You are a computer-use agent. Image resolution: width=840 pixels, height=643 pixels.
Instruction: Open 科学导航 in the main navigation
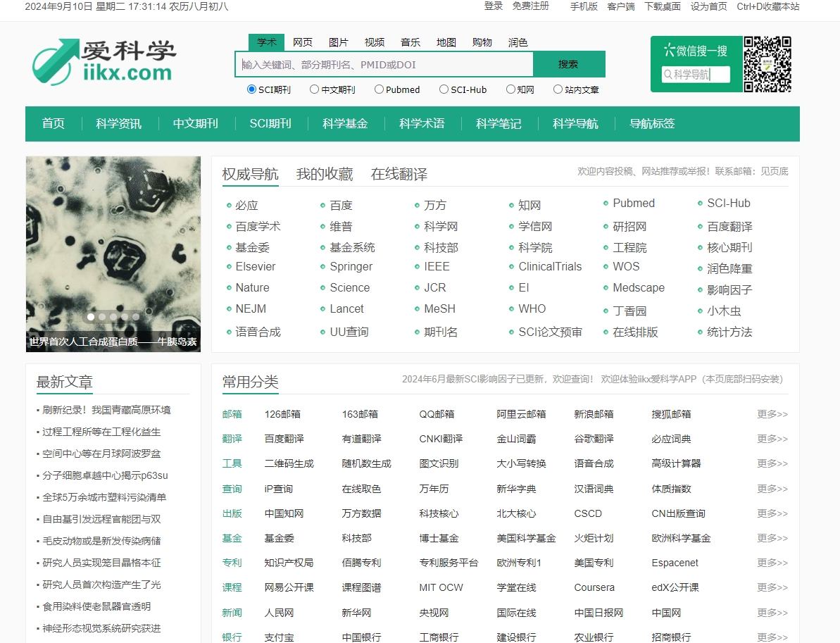[x=575, y=124]
